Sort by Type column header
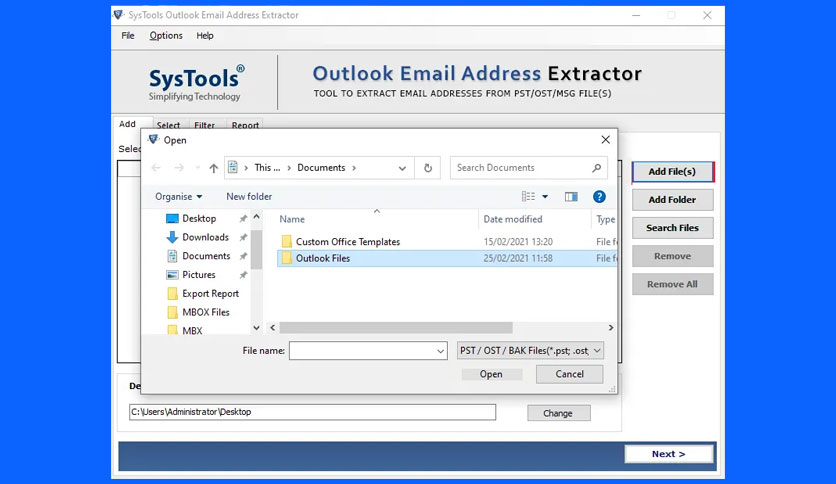The width and height of the screenshot is (836, 484). click(x=605, y=219)
